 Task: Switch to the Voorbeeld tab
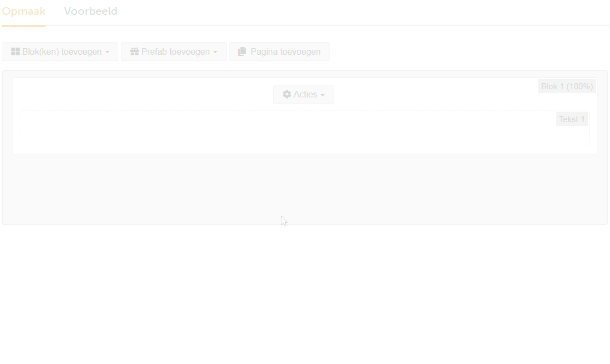(91, 11)
